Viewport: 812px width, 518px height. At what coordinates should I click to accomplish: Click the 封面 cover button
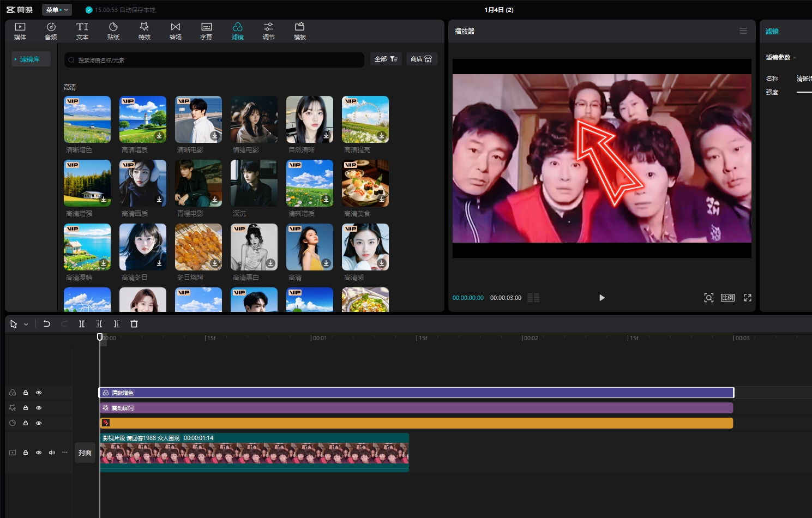[x=85, y=453]
